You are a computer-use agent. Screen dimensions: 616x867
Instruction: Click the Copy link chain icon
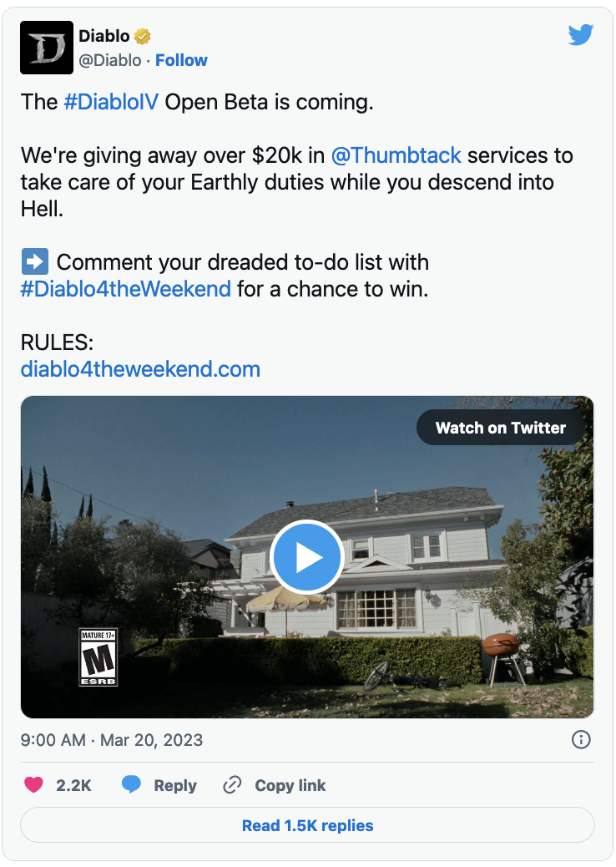coord(232,785)
